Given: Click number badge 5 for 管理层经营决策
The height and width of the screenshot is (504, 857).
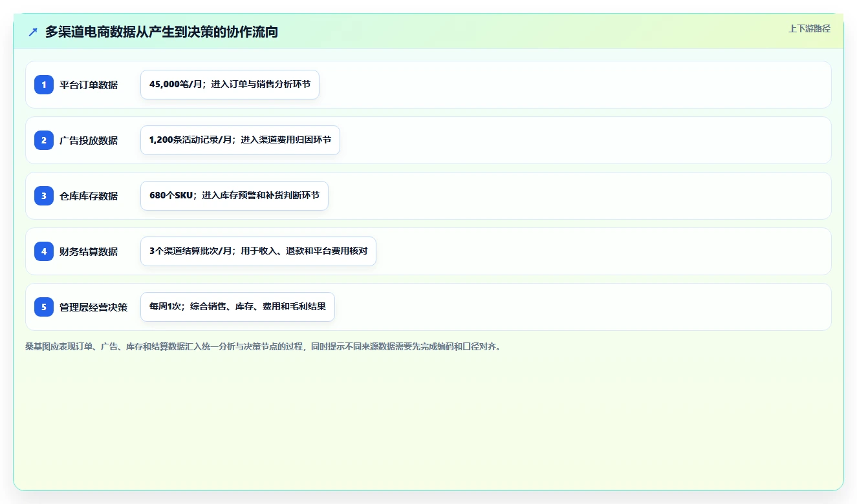Looking at the screenshot, I should [44, 307].
